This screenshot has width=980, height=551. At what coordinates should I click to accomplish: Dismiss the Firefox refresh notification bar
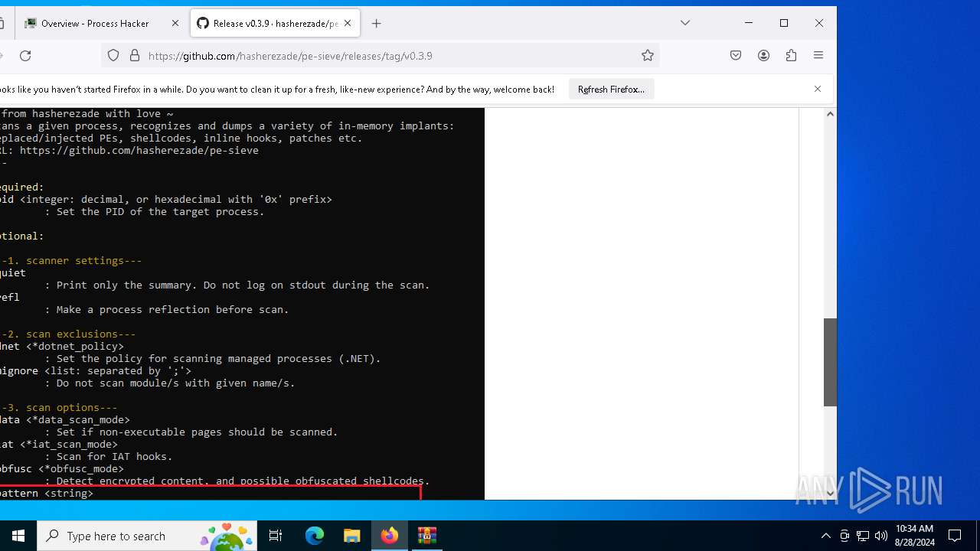[x=818, y=89]
